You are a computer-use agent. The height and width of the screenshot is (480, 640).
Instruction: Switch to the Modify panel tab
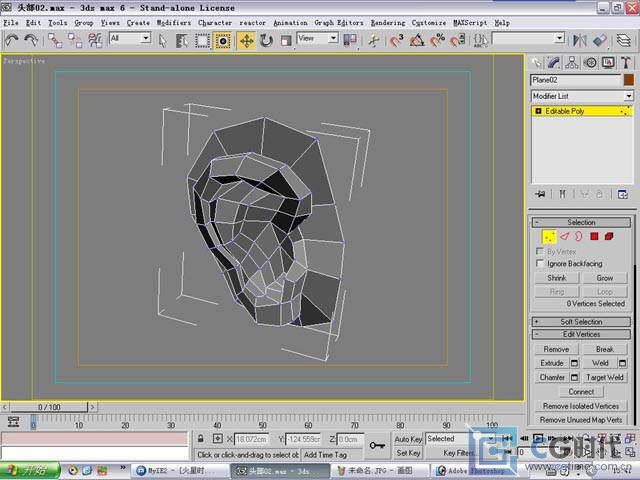pos(554,62)
